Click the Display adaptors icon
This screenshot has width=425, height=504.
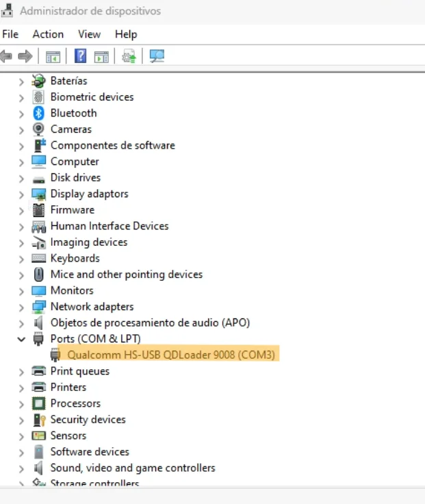coord(38,194)
